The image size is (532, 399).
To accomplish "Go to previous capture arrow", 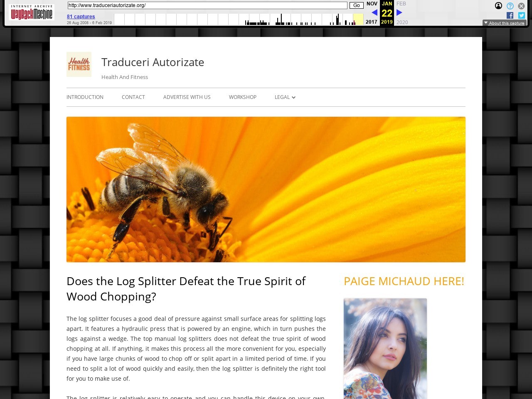I will pyautogui.click(x=374, y=13).
